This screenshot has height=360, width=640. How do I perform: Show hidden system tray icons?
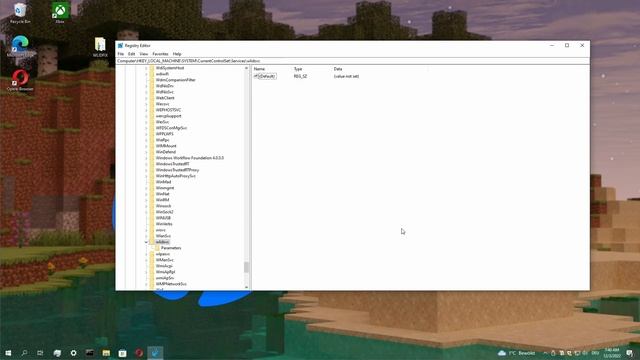[x=545, y=353]
